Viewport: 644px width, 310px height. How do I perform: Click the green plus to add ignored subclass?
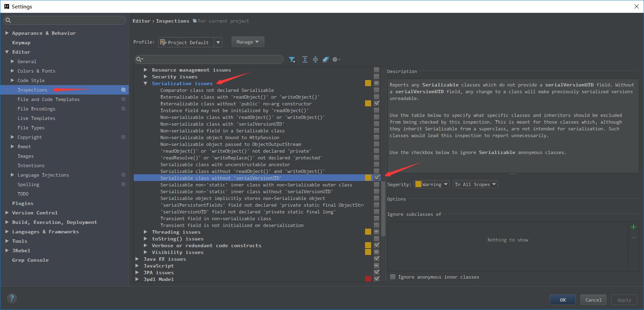[x=634, y=227]
